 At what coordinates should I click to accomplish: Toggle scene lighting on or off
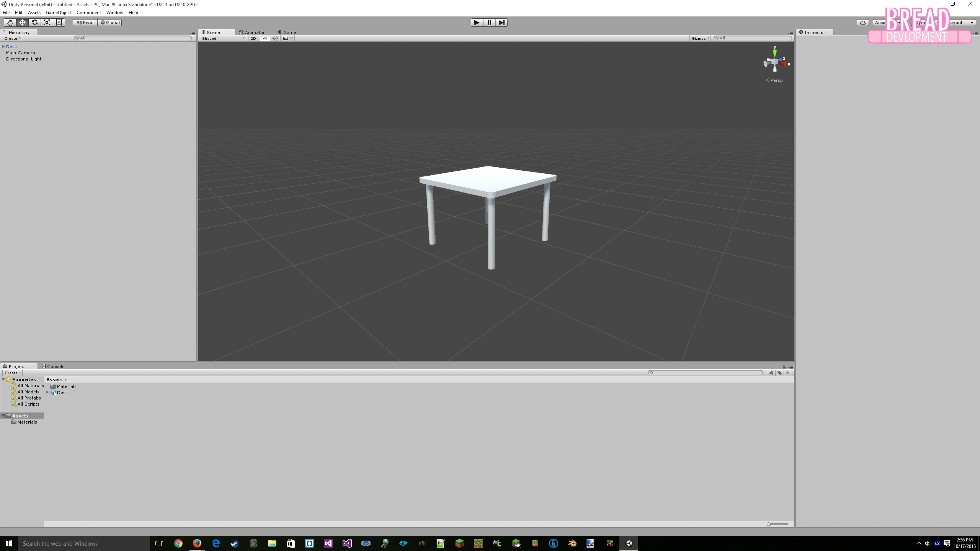click(265, 38)
